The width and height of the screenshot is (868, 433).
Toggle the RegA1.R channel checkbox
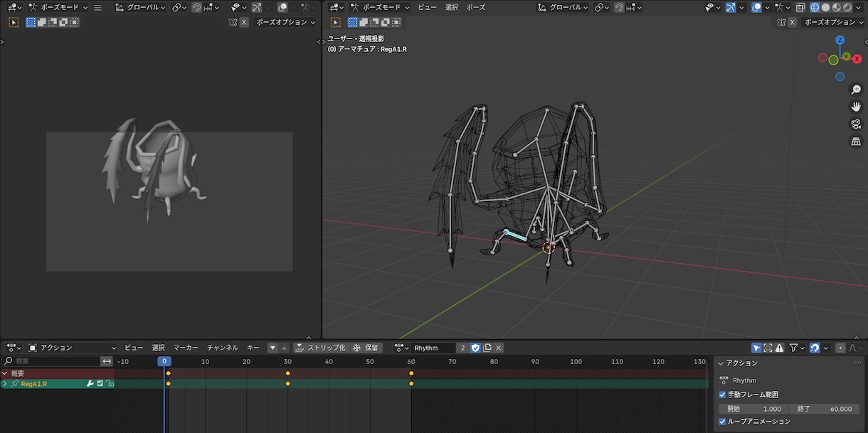[x=100, y=384]
